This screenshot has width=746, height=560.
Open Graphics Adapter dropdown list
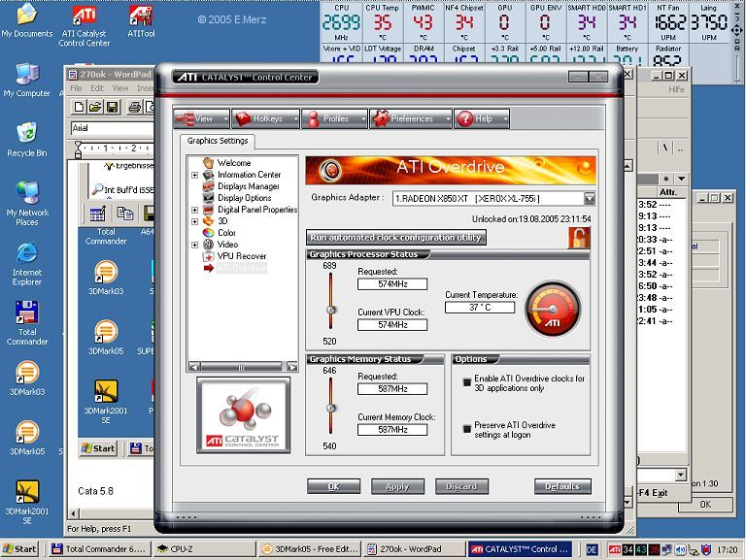590,199
